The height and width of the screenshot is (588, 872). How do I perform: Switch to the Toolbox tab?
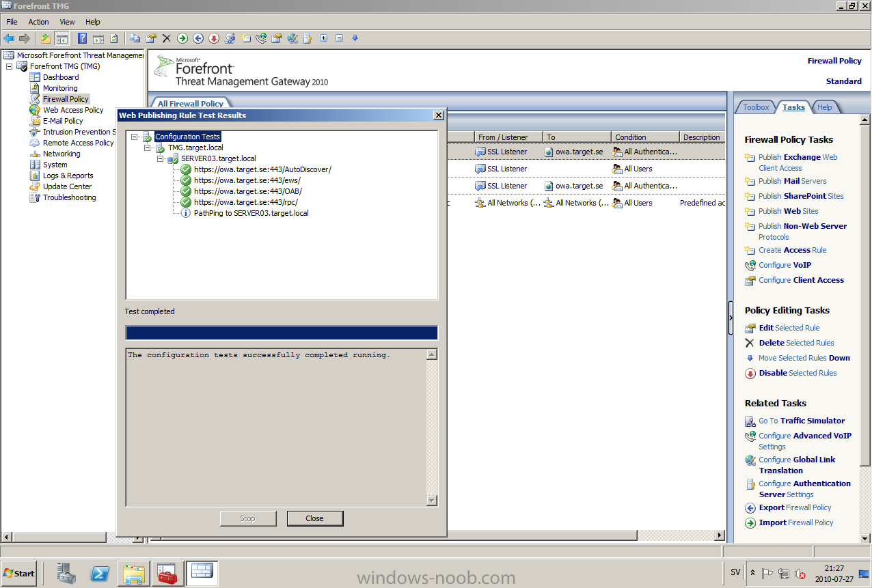coord(756,107)
